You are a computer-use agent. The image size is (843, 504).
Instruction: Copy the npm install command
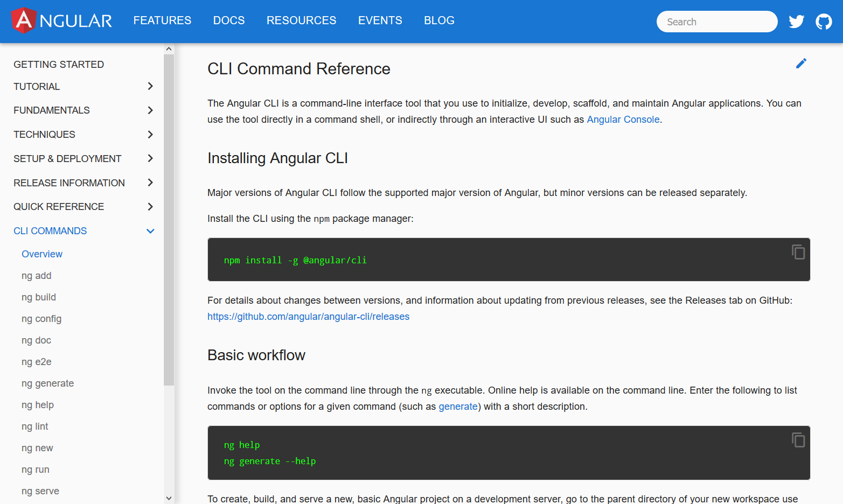point(798,251)
